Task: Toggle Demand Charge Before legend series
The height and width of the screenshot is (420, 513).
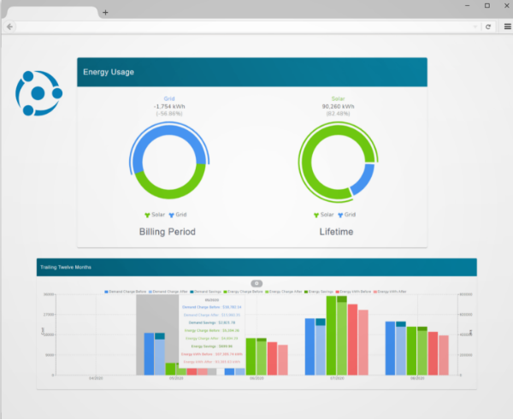Action: 126,292
